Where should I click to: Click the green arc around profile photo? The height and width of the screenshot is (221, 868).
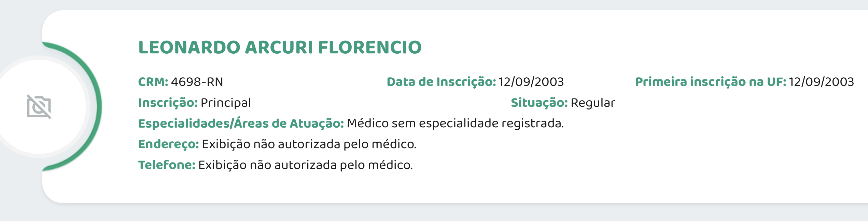(x=98, y=106)
